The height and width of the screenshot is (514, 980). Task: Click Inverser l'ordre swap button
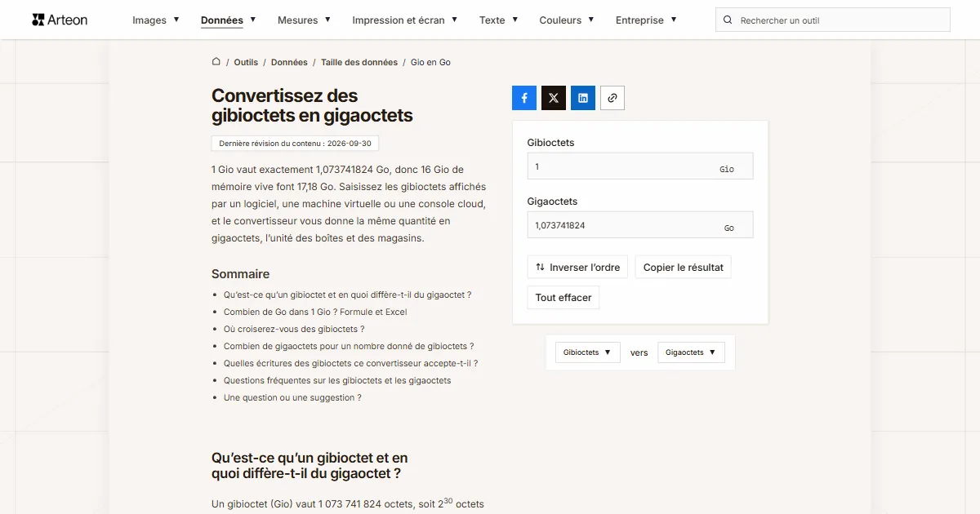point(577,267)
